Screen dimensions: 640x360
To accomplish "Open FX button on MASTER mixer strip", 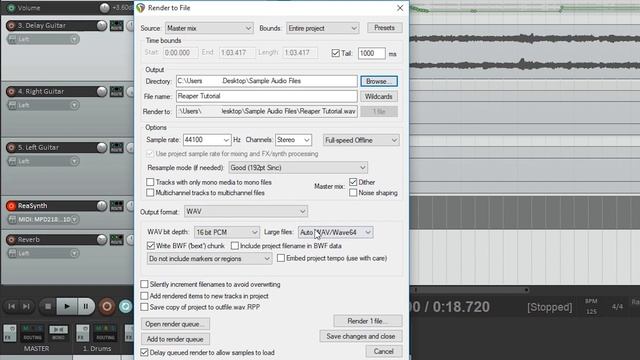I will 10,333.
